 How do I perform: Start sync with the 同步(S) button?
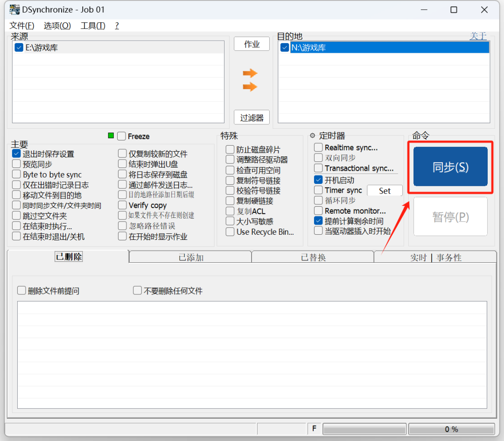click(450, 167)
